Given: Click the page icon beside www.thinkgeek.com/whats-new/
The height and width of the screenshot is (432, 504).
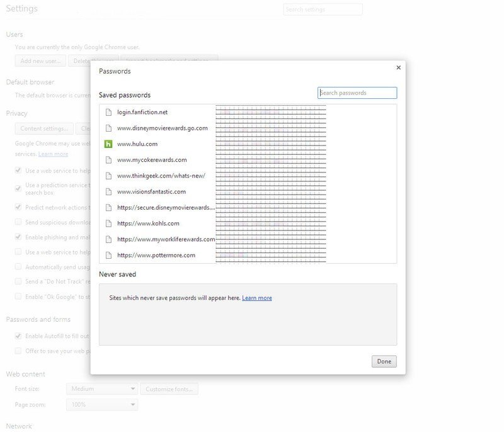Looking at the screenshot, I should tap(108, 176).
